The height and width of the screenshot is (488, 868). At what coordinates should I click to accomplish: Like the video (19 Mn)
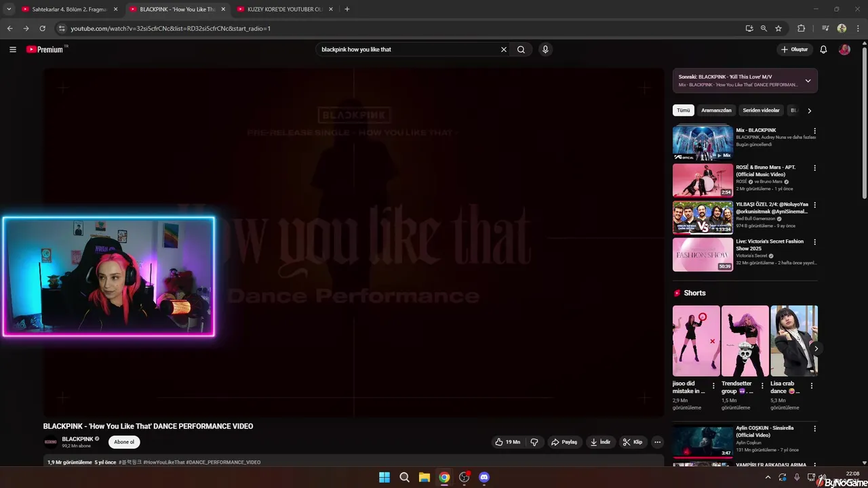pyautogui.click(x=508, y=442)
